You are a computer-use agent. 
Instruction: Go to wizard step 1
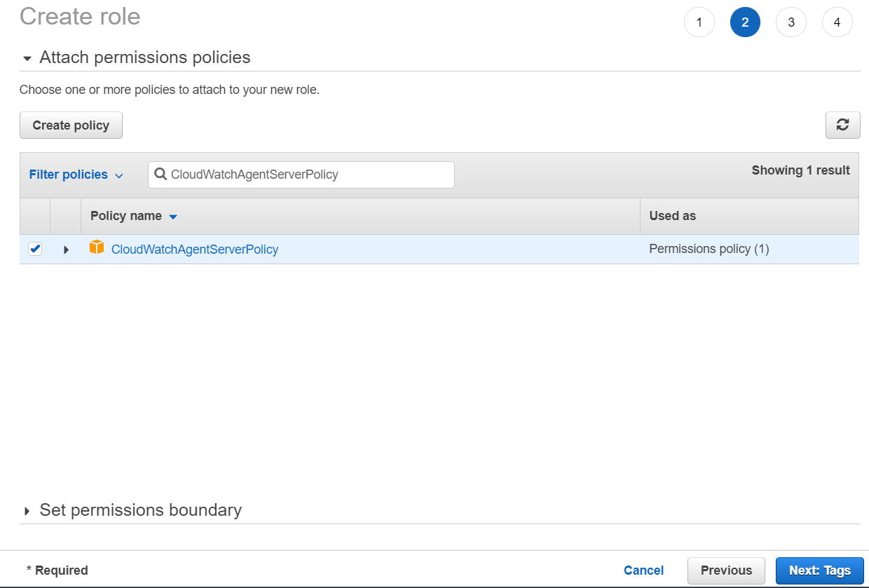699,22
